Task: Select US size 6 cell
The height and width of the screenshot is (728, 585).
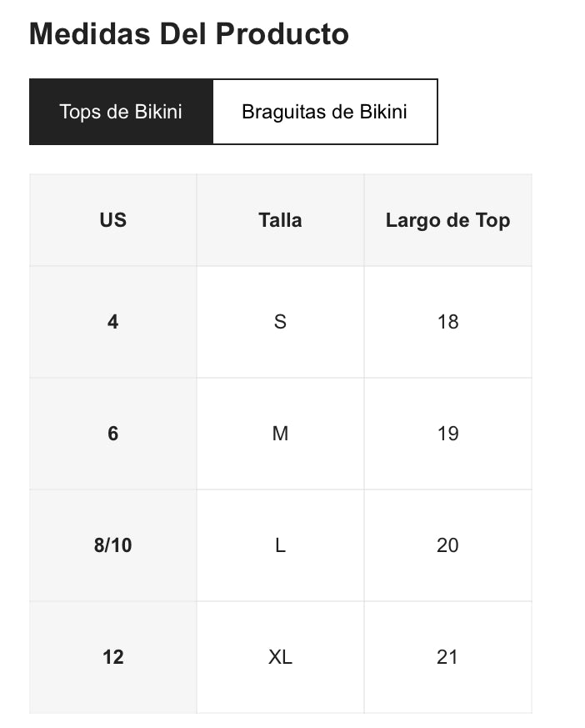Action: coord(113,434)
